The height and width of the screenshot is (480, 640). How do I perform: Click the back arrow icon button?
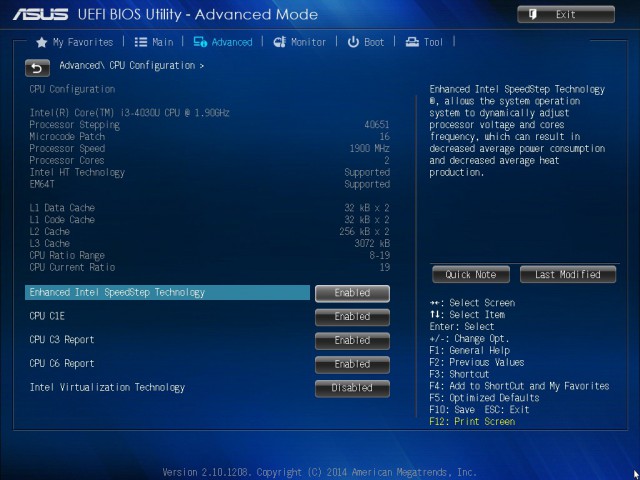coord(38,68)
